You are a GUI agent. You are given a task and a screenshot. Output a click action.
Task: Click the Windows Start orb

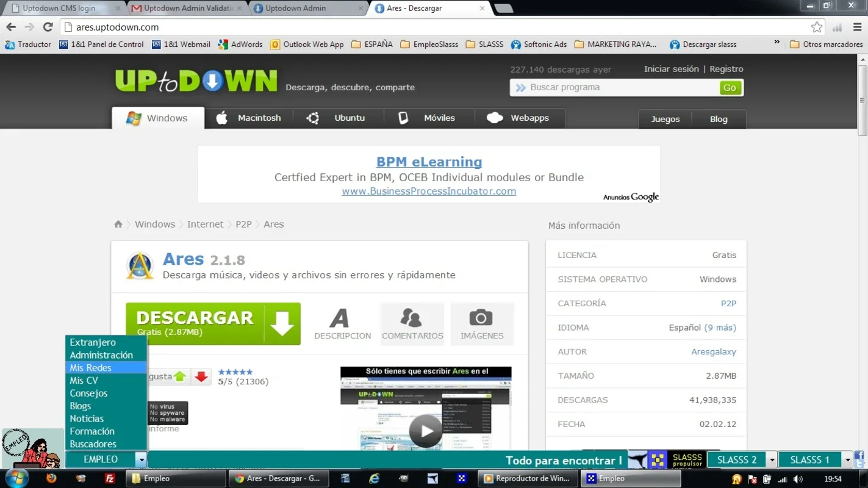pyautogui.click(x=16, y=478)
